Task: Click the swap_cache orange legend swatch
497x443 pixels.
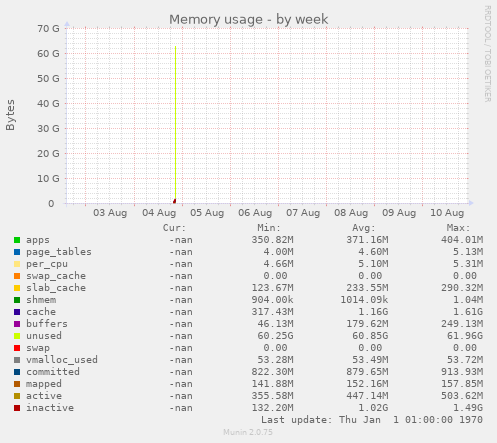Action: [17, 276]
